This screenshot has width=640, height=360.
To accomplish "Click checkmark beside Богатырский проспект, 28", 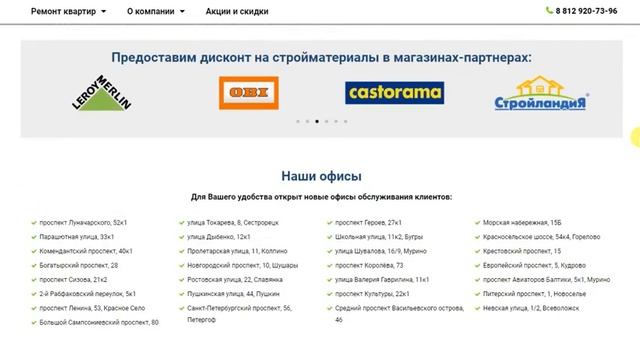I will click(x=34, y=266).
